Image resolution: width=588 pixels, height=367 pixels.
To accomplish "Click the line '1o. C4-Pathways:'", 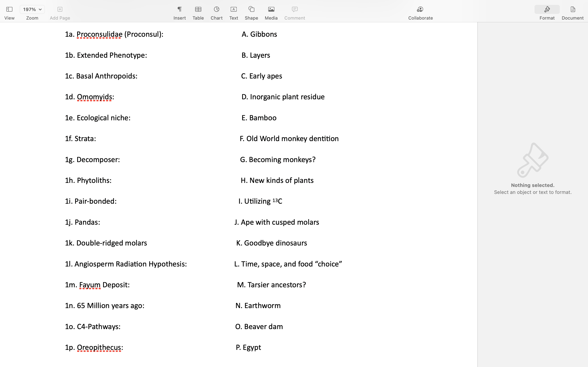I will pos(92,327).
